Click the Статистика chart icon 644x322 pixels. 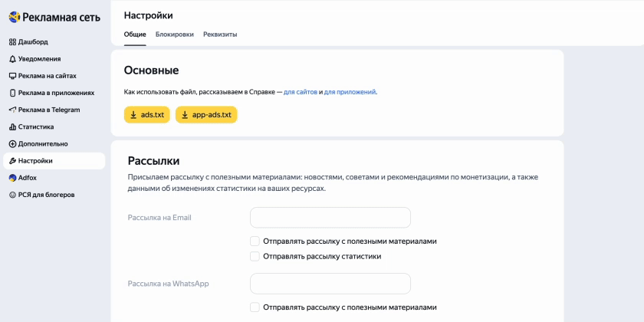12,127
